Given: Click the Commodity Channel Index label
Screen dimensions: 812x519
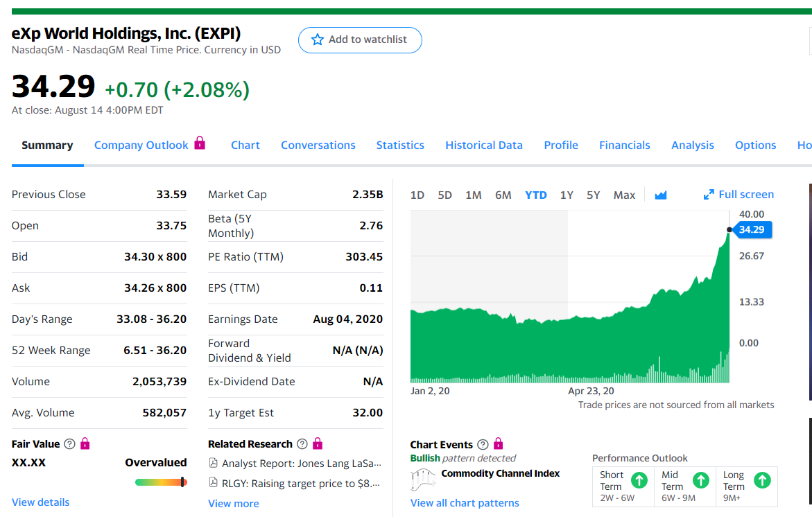Looking at the screenshot, I should pyautogui.click(x=500, y=473).
